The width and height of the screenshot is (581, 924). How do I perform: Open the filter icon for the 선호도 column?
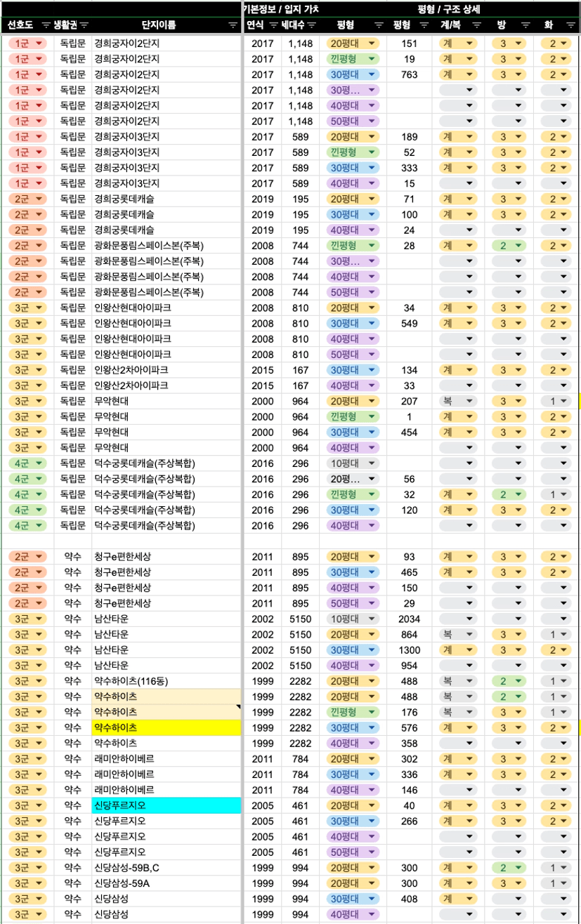46,25
